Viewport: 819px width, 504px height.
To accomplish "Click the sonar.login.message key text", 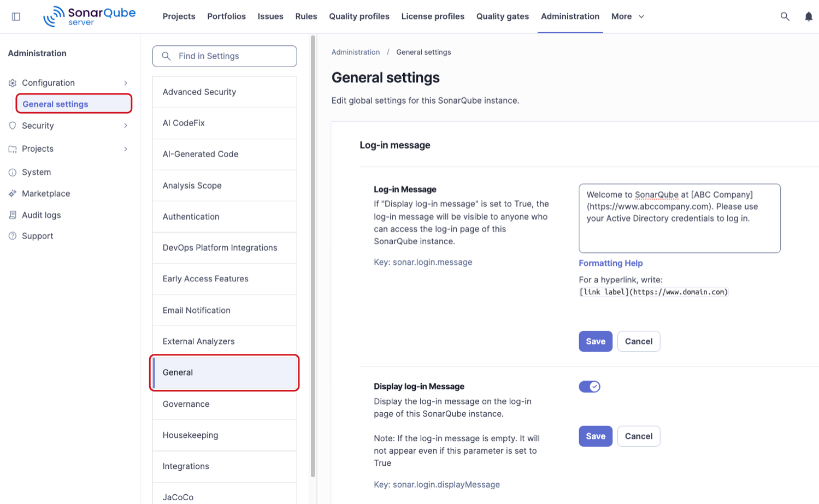I will (423, 262).
